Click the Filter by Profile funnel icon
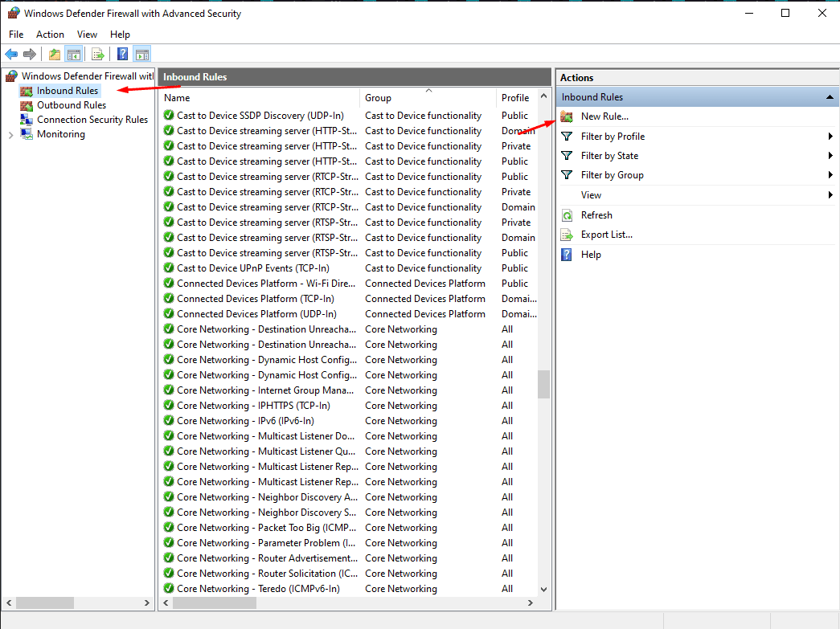Screen dimensions: 840x629 tap(567, 137)
